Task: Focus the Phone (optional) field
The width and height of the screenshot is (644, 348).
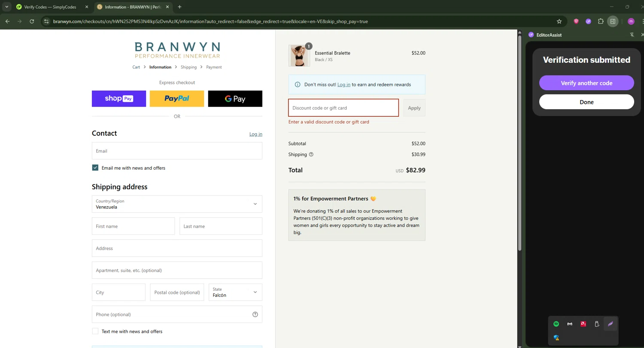Action: pos(177,314)
